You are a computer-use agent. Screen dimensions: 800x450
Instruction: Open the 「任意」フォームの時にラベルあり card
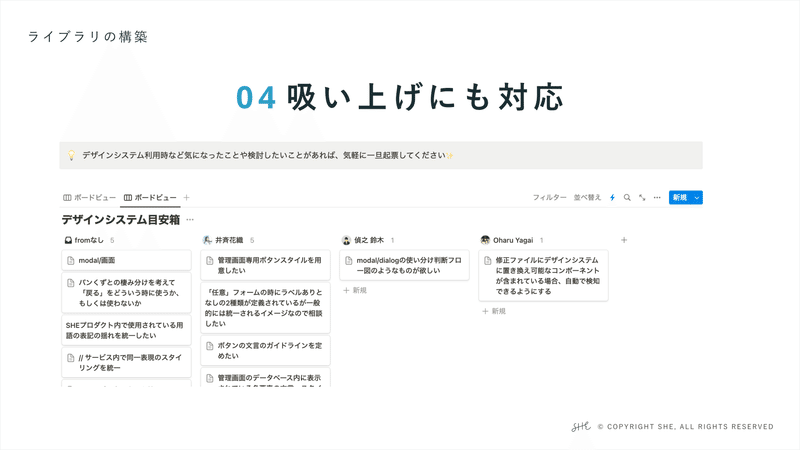pos(265,308)
